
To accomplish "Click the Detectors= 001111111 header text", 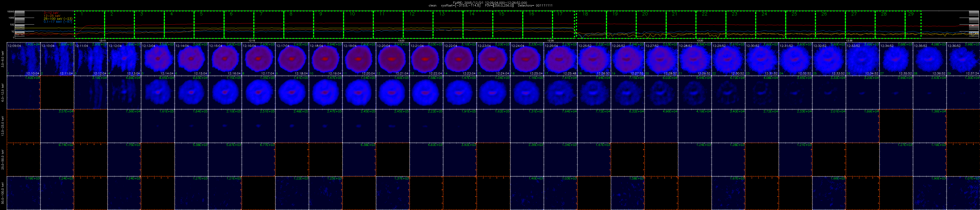I will click(x=535, y=6).
